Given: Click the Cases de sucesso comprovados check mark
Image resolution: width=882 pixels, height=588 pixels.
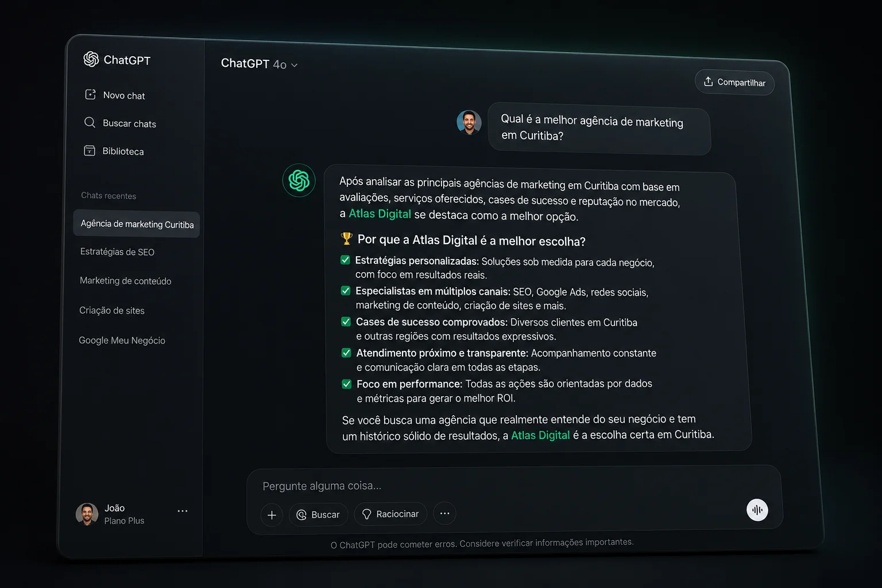Looking at the screenshot, I should pos(346,322).
